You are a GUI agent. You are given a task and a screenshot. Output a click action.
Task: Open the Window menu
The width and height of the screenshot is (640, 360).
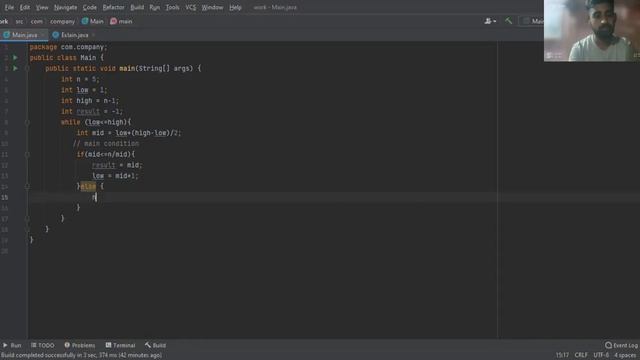(212, 7)
